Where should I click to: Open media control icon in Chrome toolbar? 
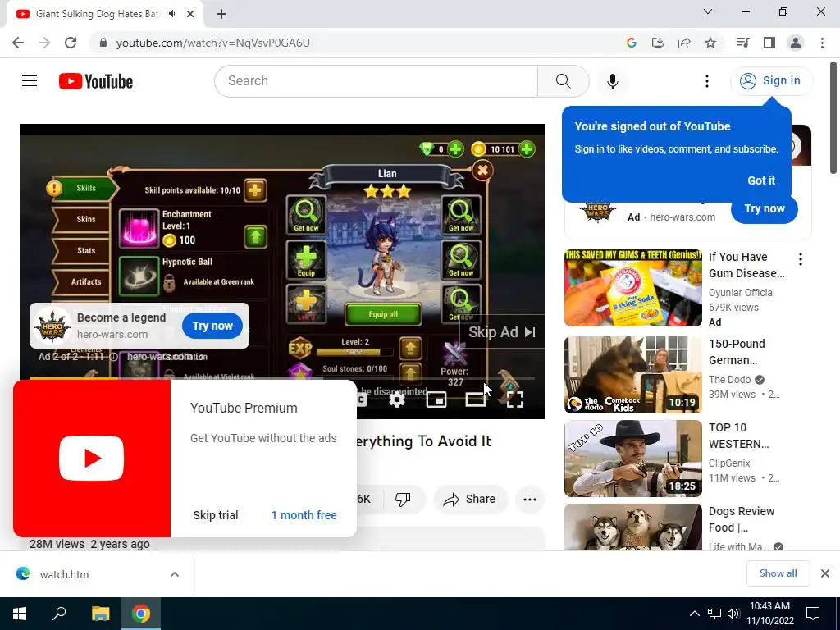pyautogui.click(x=742, y=43)
